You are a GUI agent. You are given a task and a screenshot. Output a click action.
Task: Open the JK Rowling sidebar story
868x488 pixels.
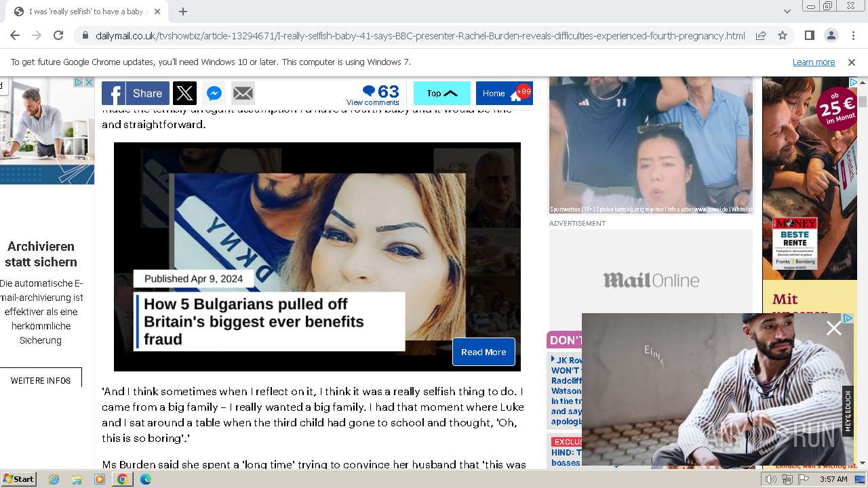[x=566, y=390]
